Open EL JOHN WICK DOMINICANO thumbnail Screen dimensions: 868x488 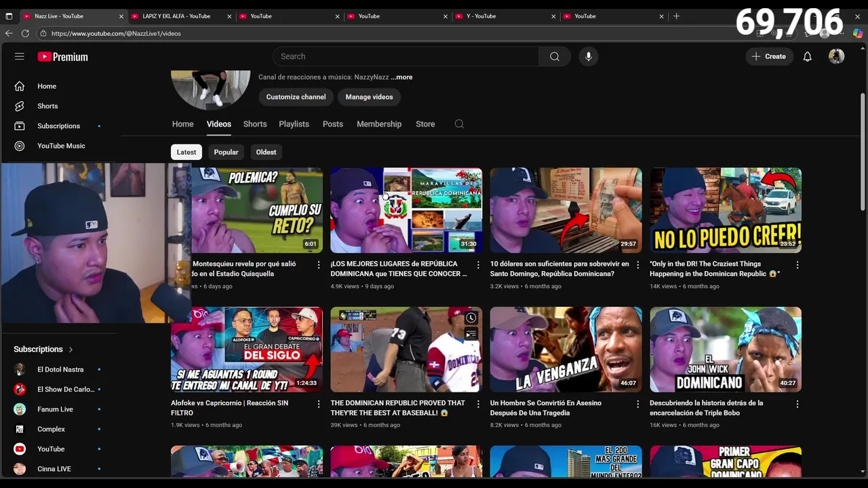pyautogui.click(x=726, y=350)
